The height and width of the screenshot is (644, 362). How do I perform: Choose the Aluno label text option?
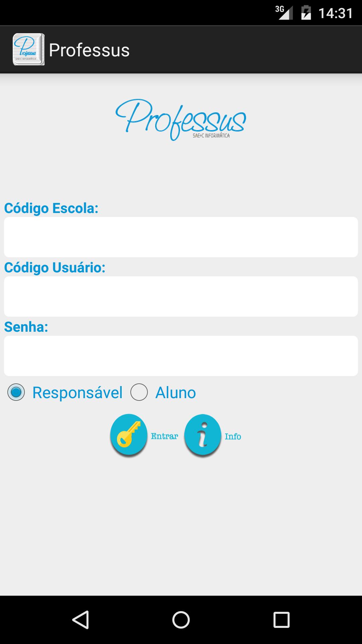176,392
